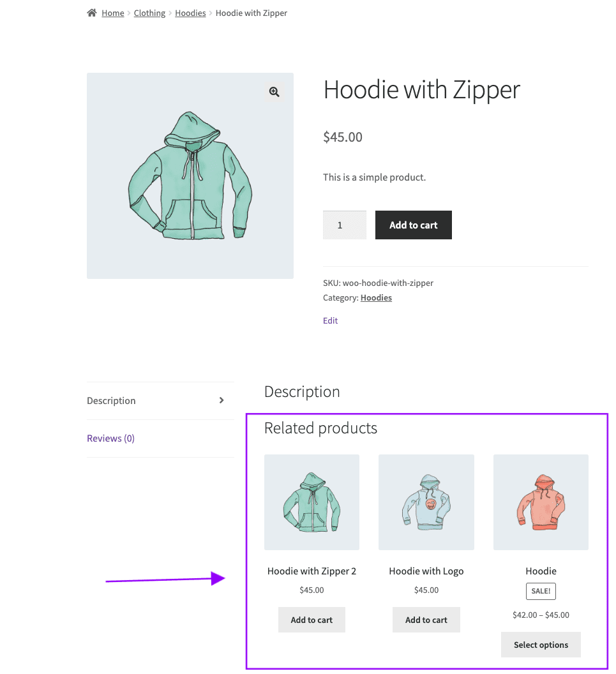Expand the Description section chevron
The width and height of the screenshot is (616, 674).
click(222, 400)
